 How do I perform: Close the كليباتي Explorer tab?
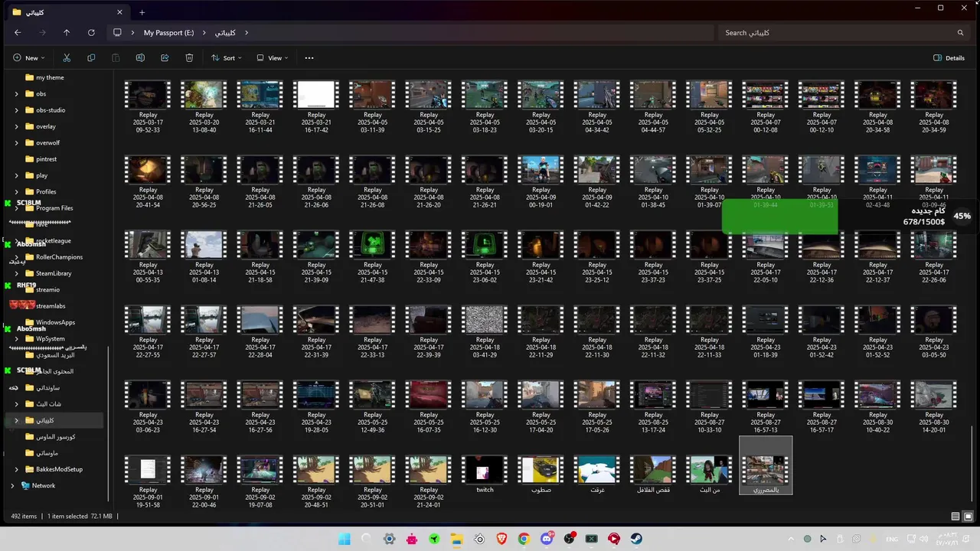click(x=119, y=12)
